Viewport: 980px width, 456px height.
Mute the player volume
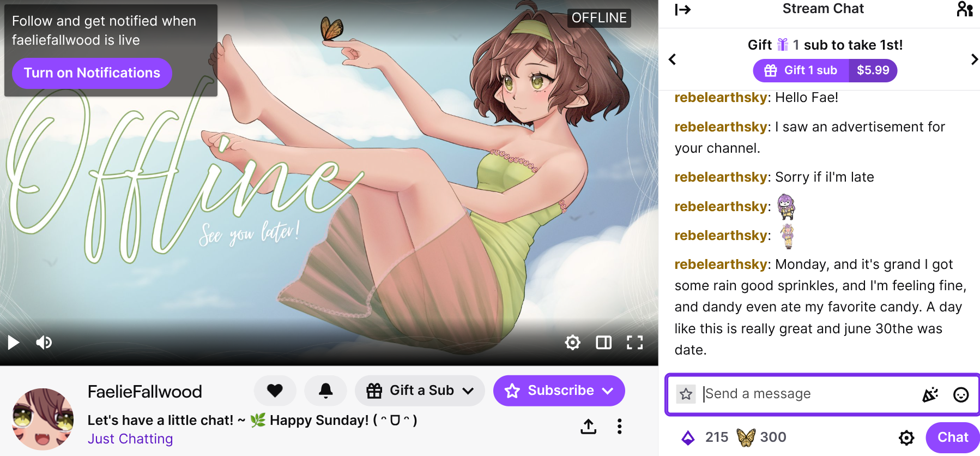pos(44,343)
